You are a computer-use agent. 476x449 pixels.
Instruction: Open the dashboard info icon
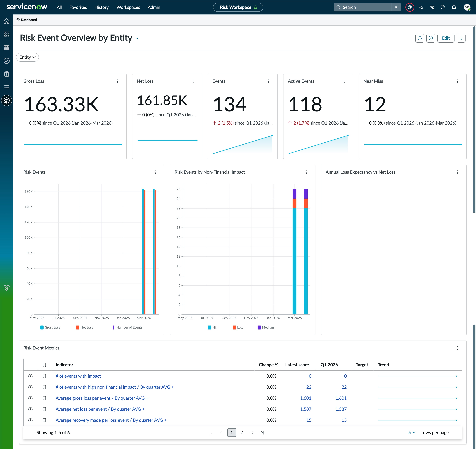[431, 38]
